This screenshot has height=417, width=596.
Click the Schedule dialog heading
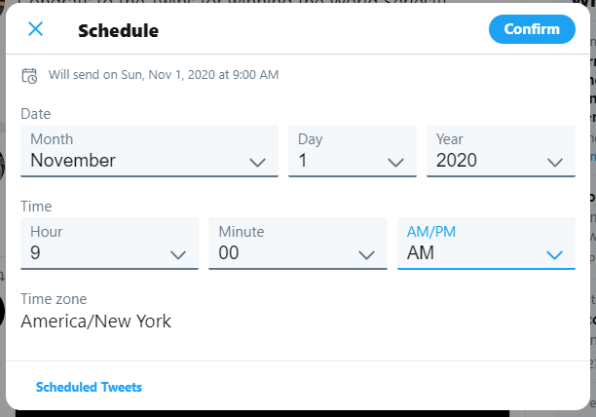118,31
